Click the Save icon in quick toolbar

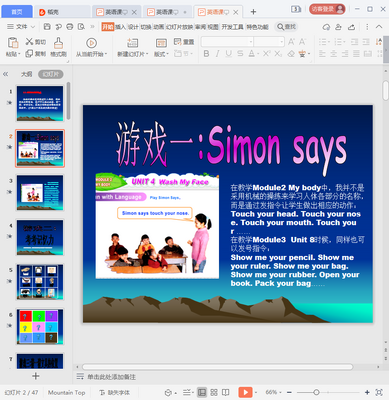tap(47, 27)
